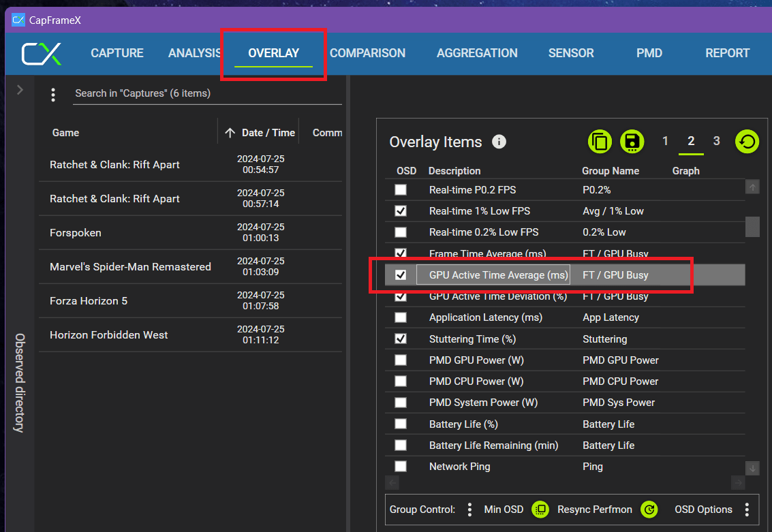Viewport: 772px width, 532px height.
Task: Open the Group Control three-dot menu
Action: (469, 510)
